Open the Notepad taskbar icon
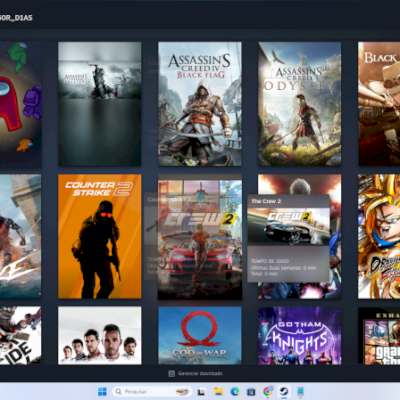400x400 pixels. [x=300, y=391]
